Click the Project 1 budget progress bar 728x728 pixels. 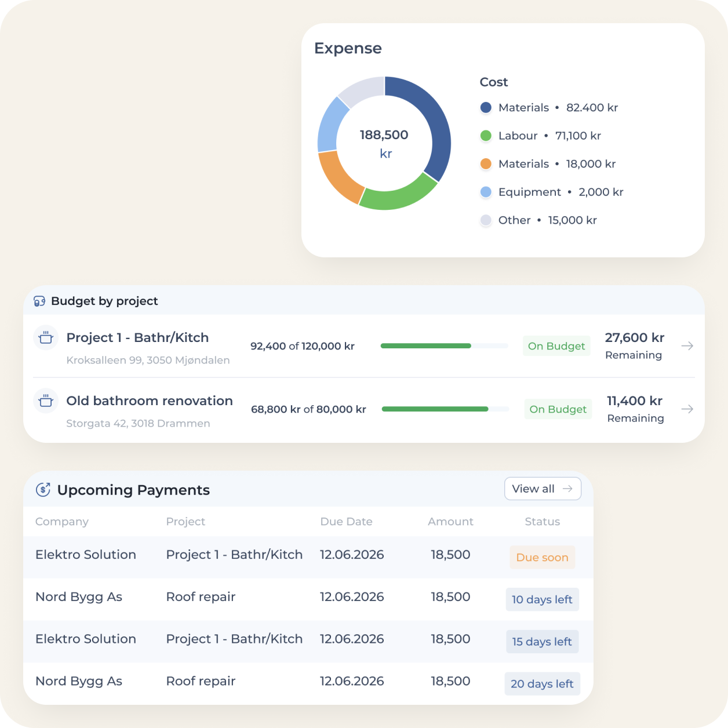coord(444,346)
